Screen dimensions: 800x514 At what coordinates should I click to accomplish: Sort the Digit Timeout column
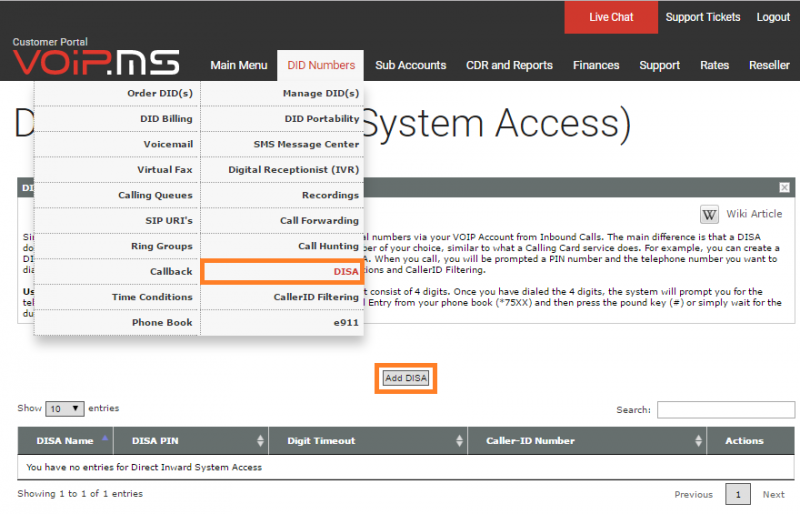(x=459, y=440)
